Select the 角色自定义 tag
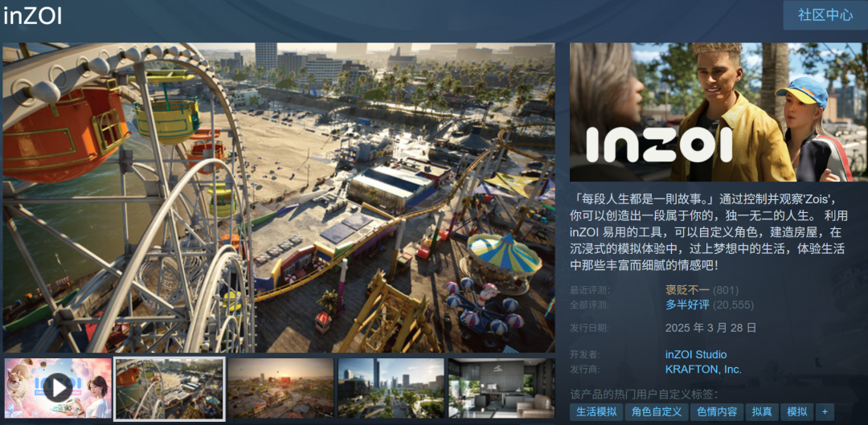The width and height of the screenshot is (868, 425). (x=657, y=411)
